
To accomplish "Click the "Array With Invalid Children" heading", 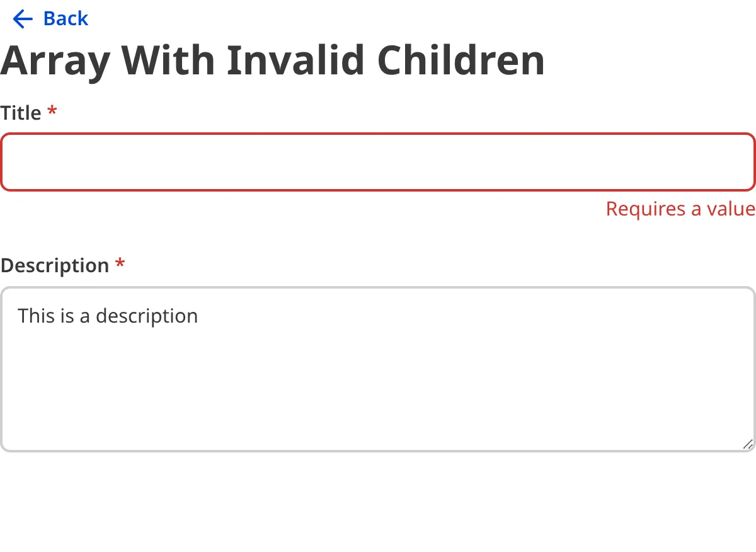I will pyautogui.click(x=272, y=61).
